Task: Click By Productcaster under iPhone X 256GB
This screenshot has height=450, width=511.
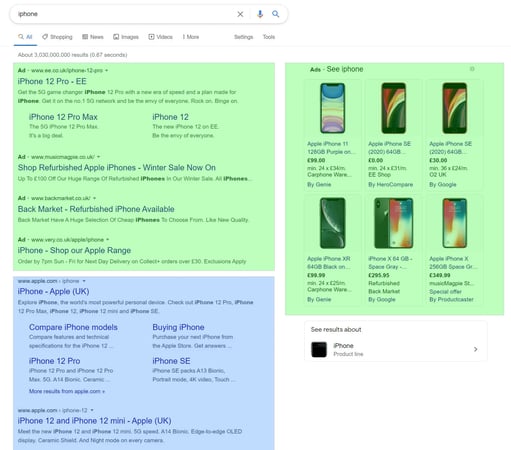Action: click(451, 300)
